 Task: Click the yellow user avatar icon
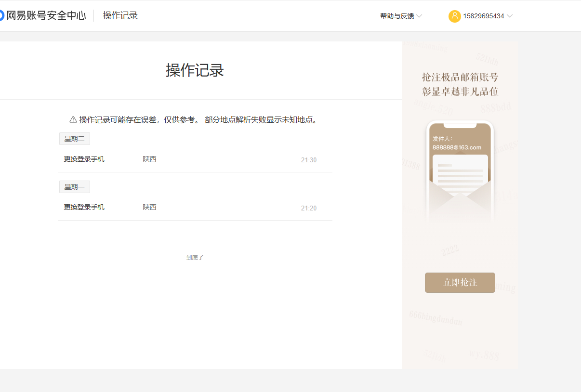click(x=454, y=16)
